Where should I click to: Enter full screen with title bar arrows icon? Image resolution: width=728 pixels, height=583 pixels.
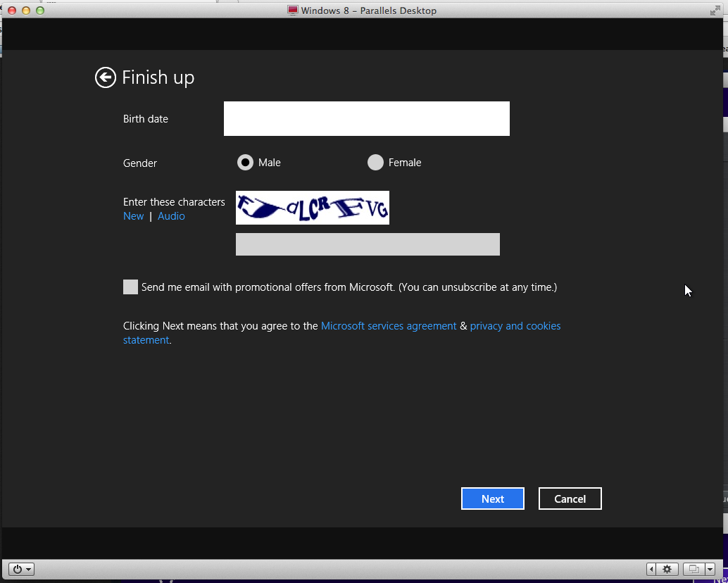(x=715, y=11)
